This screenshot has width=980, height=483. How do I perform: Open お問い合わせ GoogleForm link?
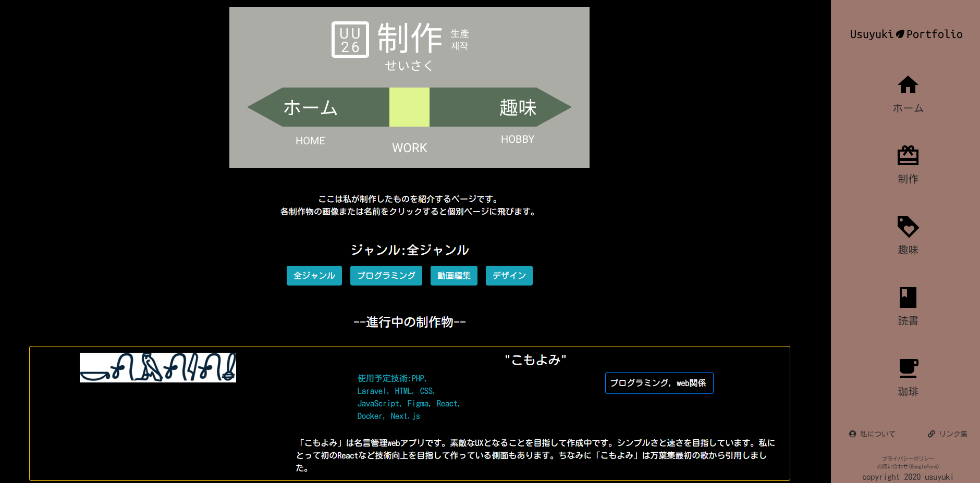907,466
